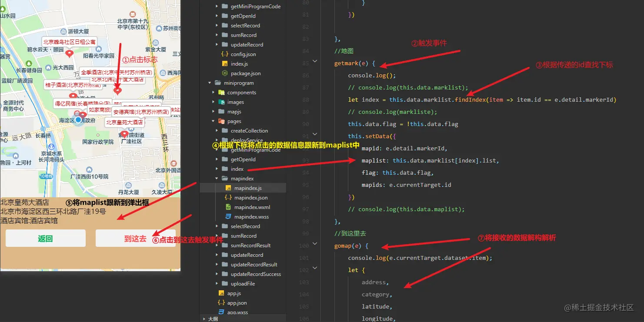Click the braces icon beside app.json
This screenshot has width=644, height=322.
coord(221,303)
